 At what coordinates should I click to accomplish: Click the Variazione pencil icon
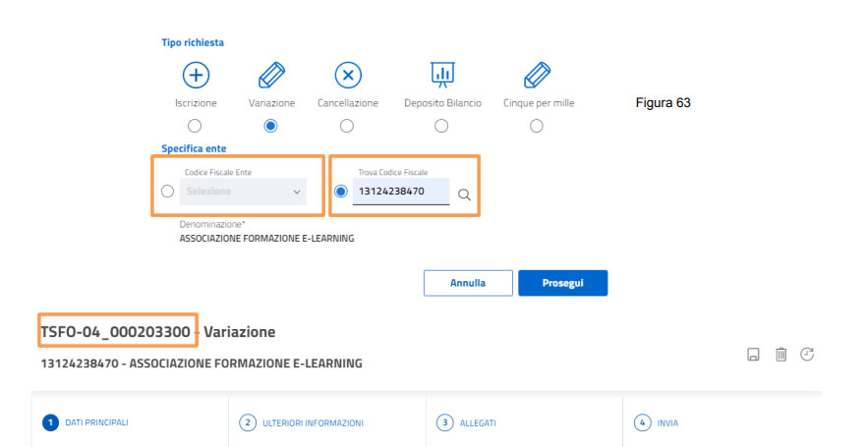click(x=271, y=75)
